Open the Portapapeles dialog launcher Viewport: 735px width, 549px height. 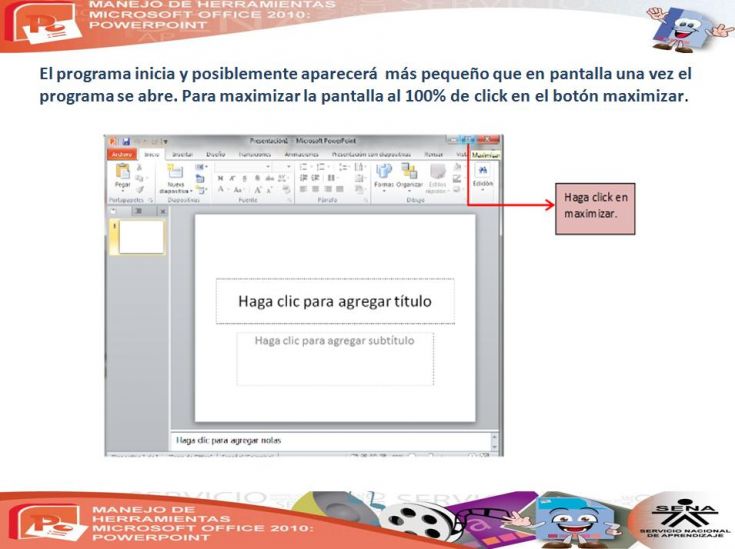(150, 200)
